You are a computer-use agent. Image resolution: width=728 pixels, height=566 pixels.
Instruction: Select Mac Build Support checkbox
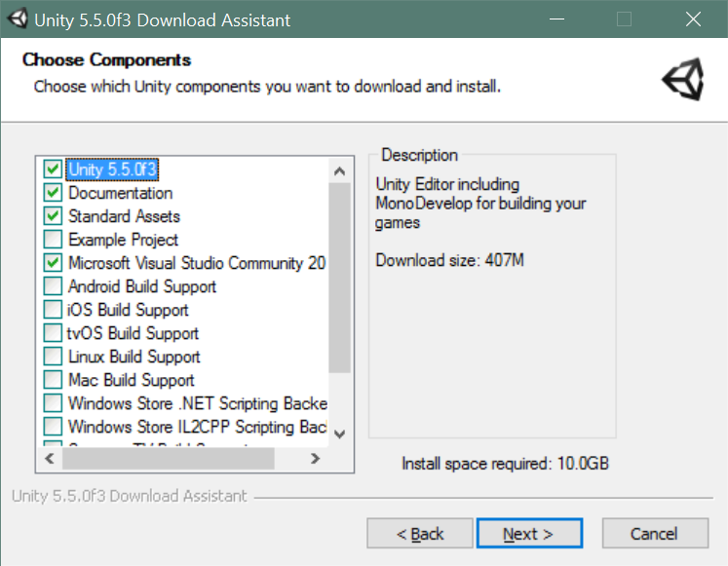click(53, 380)
